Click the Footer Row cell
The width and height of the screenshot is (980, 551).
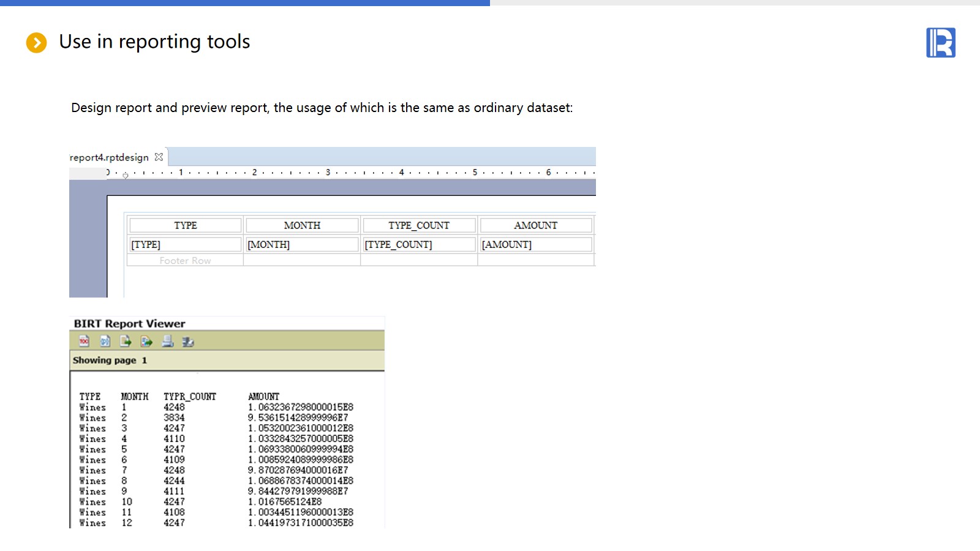(185, 260)
